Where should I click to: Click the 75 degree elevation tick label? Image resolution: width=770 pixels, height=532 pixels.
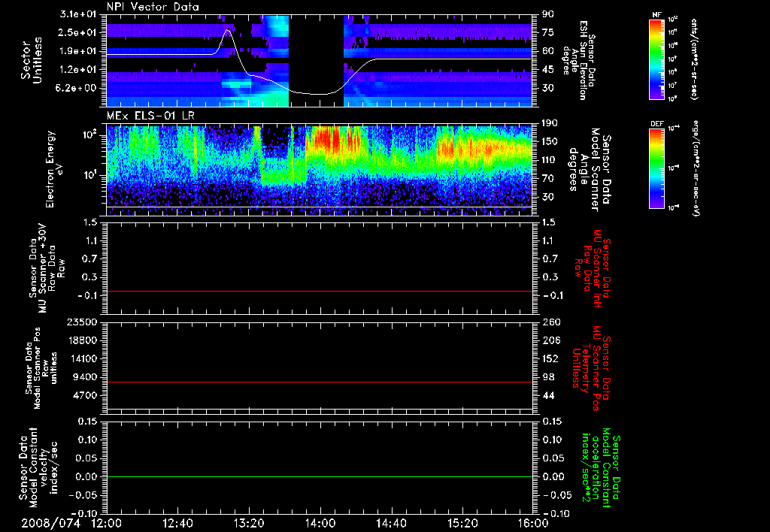click(x=548, y=32)
